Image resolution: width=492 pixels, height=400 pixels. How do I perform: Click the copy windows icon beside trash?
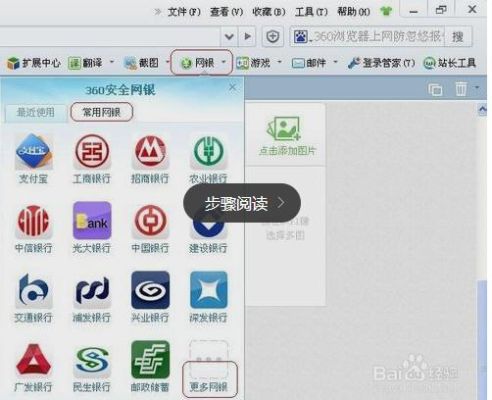coord(435,89)
